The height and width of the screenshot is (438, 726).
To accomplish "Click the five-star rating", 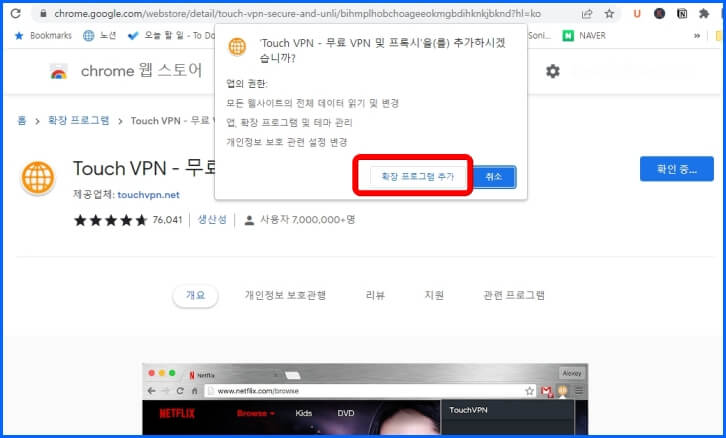I will pos(110,220).
